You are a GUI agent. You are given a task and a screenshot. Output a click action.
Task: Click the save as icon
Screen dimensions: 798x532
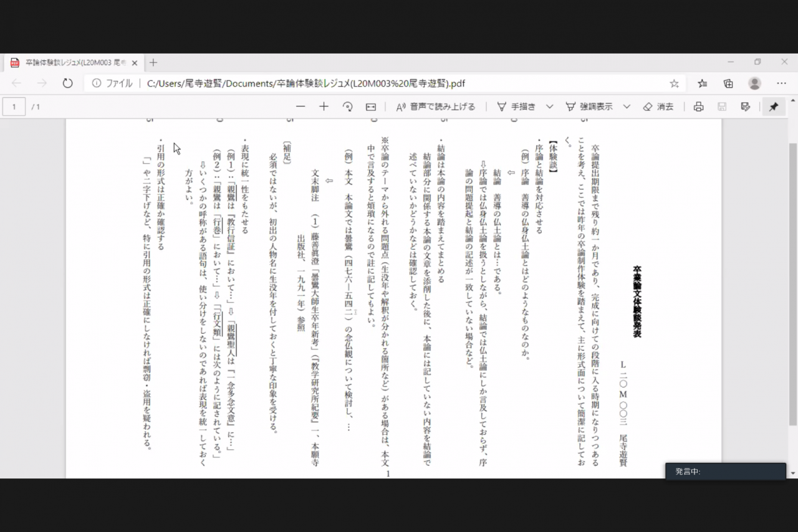[x=745, y=107]
